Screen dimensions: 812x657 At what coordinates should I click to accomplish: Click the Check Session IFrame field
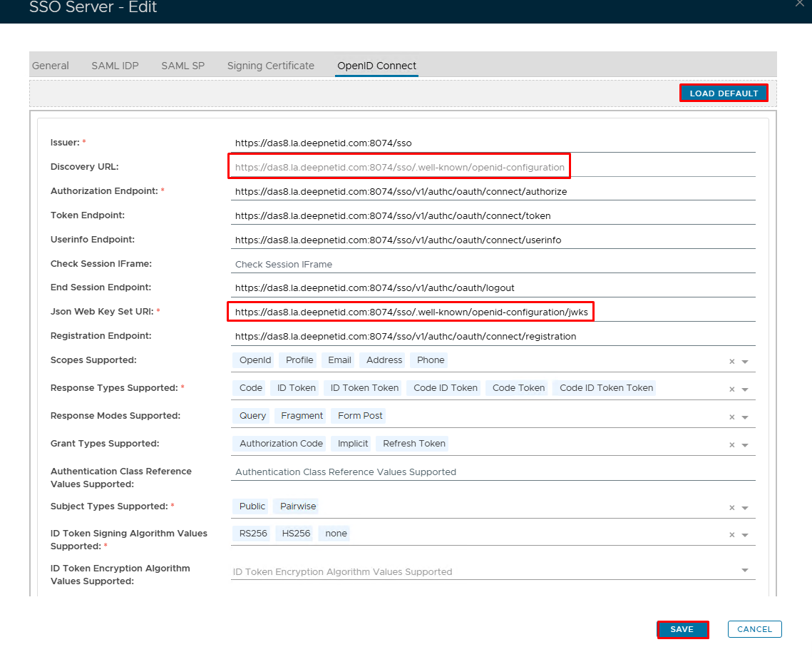[492, 264]
